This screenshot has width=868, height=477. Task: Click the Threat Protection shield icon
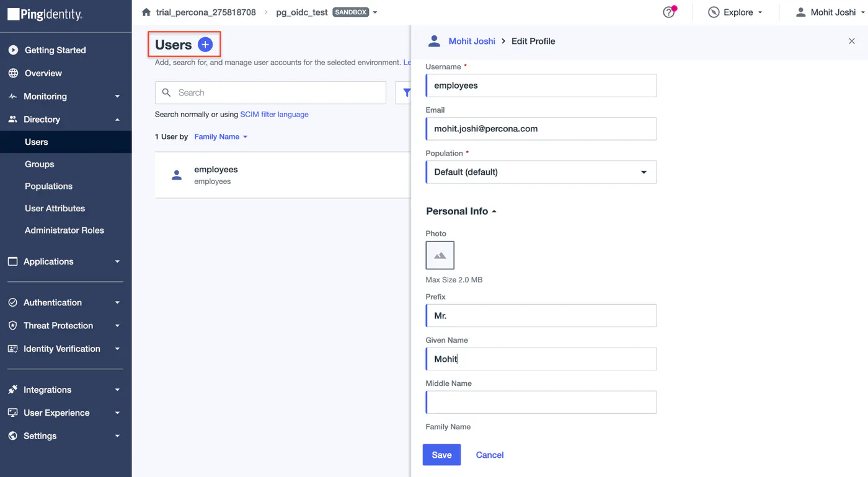(13, 325)
